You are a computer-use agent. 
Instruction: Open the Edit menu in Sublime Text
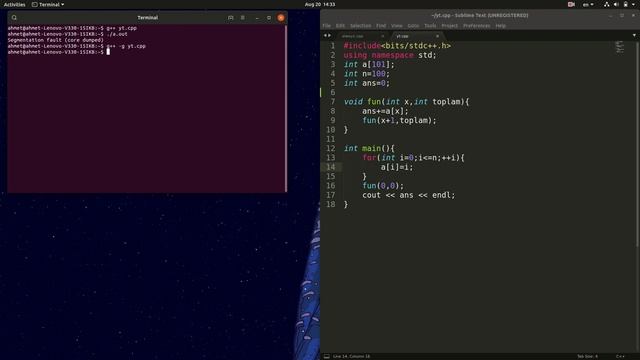(340, 26)
